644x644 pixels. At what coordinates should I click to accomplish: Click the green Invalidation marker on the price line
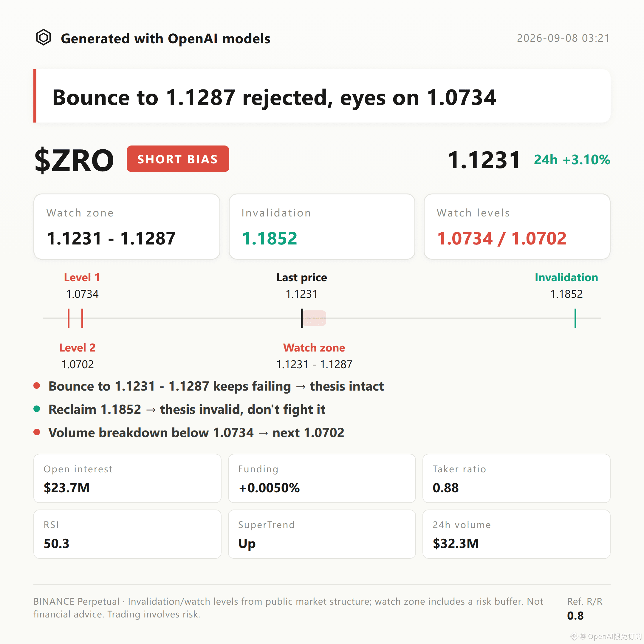pyautogui.click(x=575, y=318)
